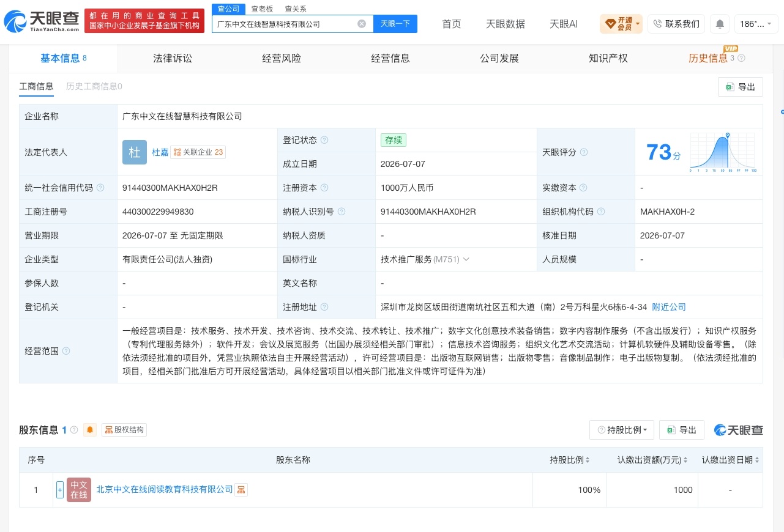Click 天眼一下 search button
Screen dimensions: 784x532
(x=395, y=24)
